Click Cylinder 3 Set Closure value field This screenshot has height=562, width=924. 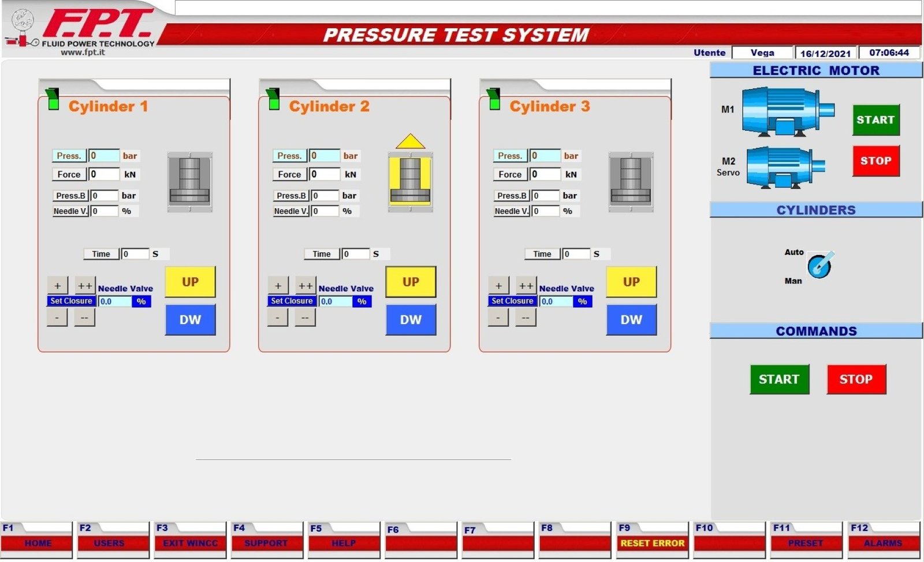click(x=556, y=301)
